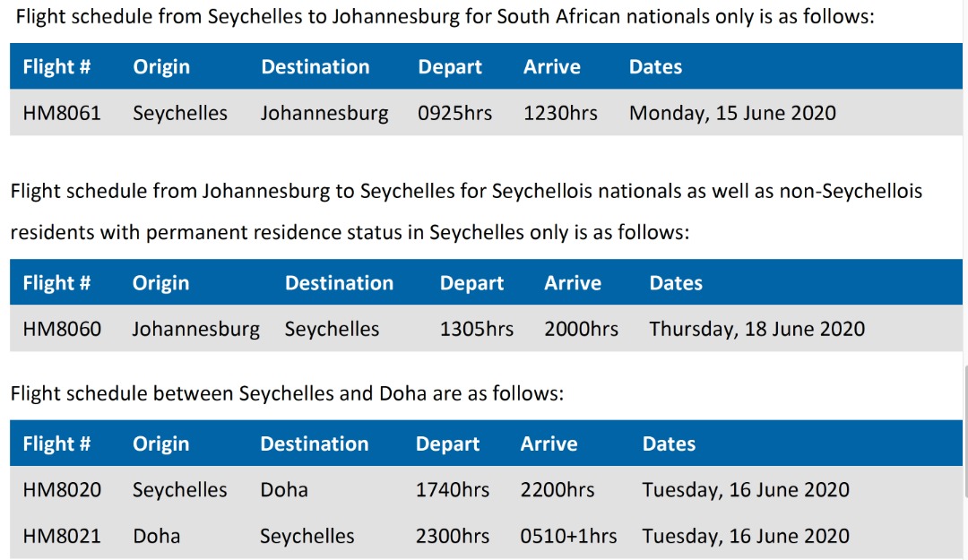This screenshot has width=968, height=560.
Task: Click the 1740hrs departure time
Action: coord(453,490)
